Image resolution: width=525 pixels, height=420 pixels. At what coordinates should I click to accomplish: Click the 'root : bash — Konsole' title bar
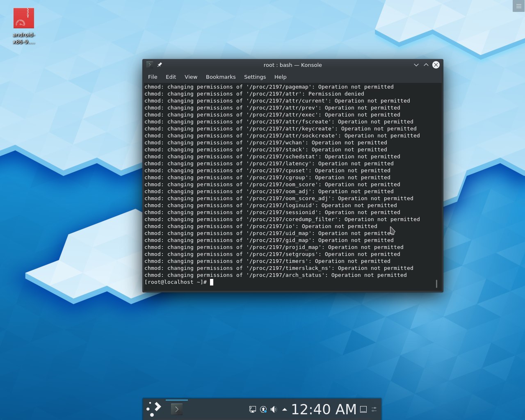pyautogui.click(x=292, y=65)
